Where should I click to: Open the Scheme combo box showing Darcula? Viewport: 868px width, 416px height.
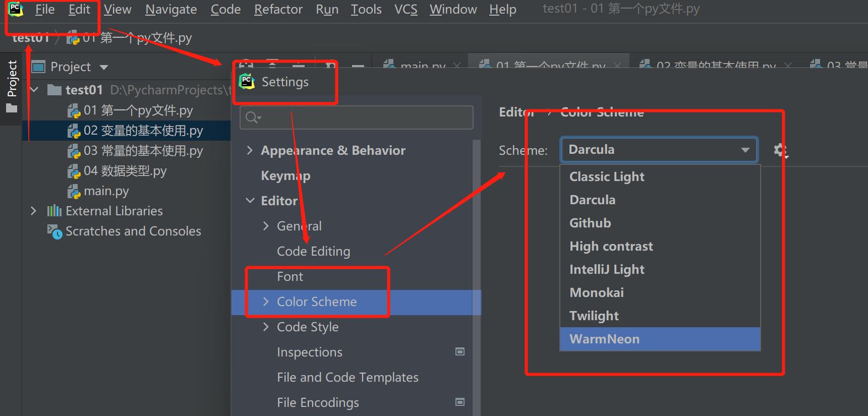(x=659, y=150)
